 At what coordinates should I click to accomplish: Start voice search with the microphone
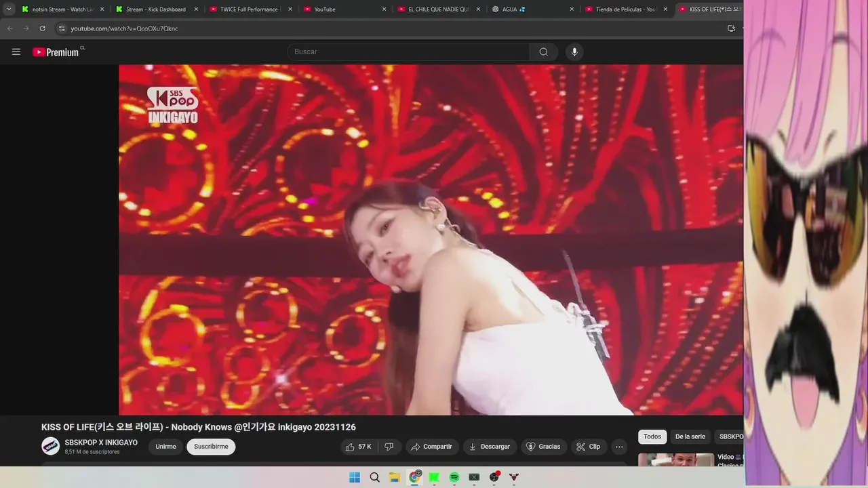tap(574, 52)
